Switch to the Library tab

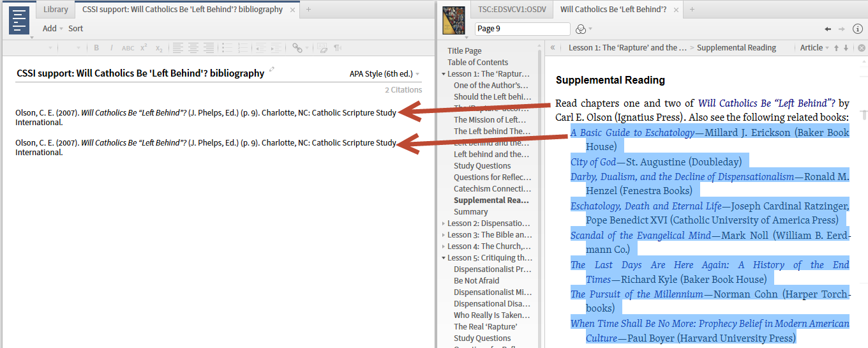coord(56,10)
